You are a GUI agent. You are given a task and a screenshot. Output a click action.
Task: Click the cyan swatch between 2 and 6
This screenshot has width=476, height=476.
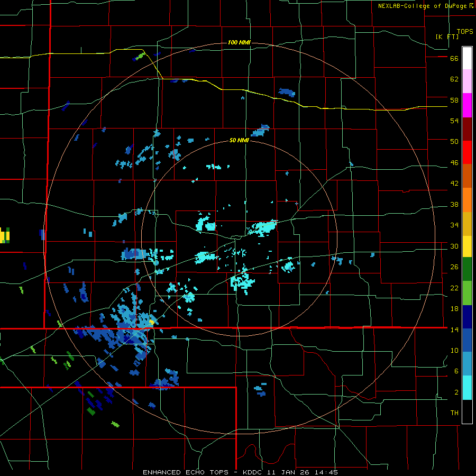467,388
